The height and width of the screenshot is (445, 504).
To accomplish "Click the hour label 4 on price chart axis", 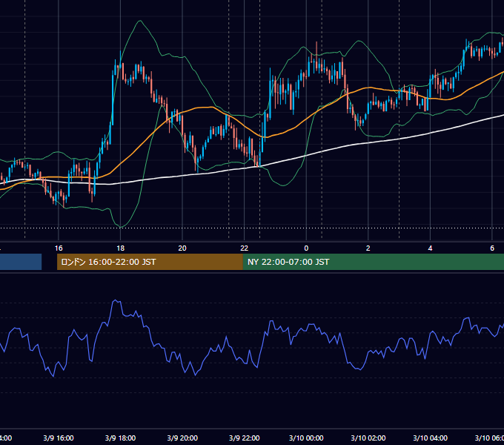I will tap(430, 248).
